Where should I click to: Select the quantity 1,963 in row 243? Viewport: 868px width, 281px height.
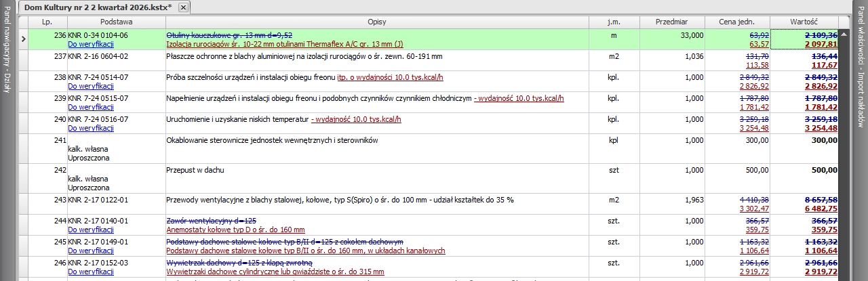[694, 200]
